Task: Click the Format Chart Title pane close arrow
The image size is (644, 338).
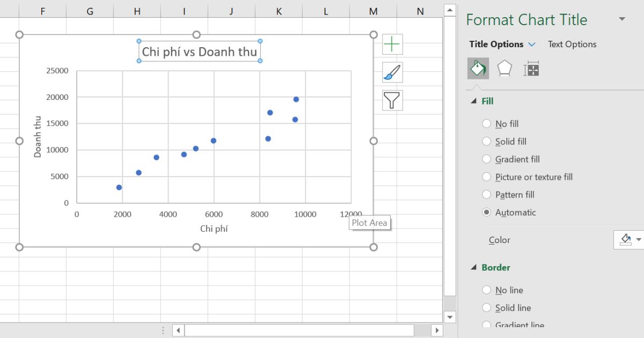Action: 621,19
